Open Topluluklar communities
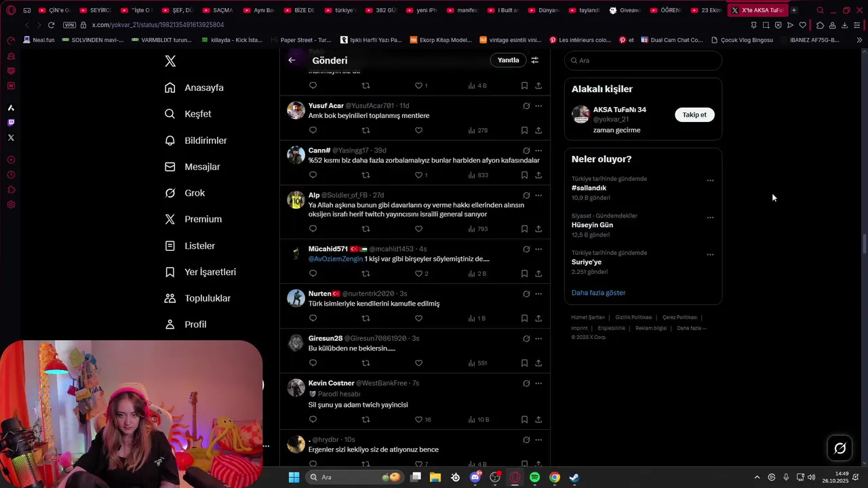This screenshot has height=488, width=868. pos(198,298)
